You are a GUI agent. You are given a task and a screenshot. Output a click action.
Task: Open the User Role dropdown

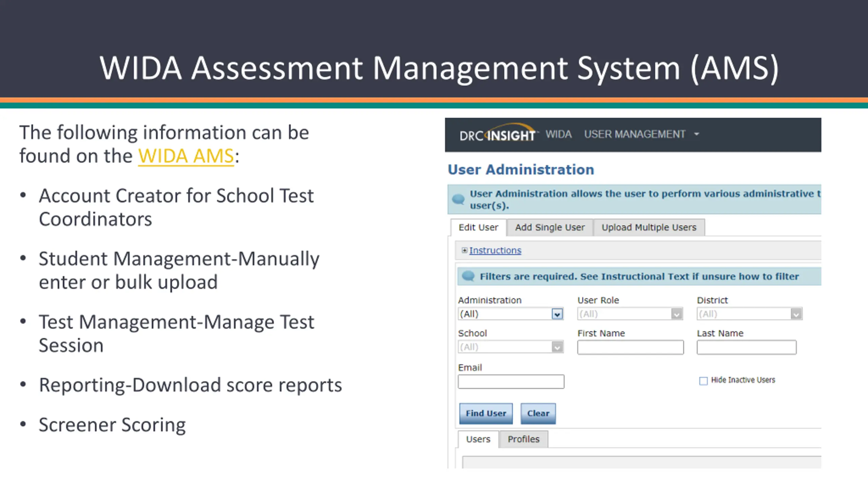coord(676,314)
